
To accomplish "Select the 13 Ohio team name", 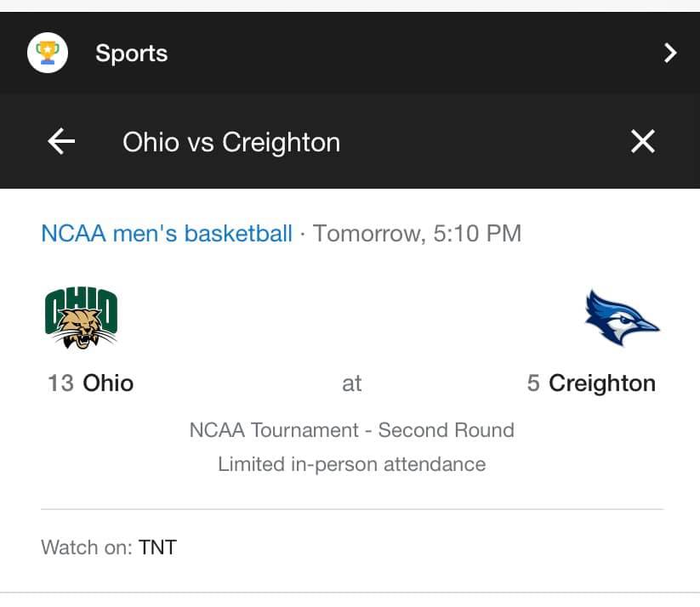I will (91, 383).
